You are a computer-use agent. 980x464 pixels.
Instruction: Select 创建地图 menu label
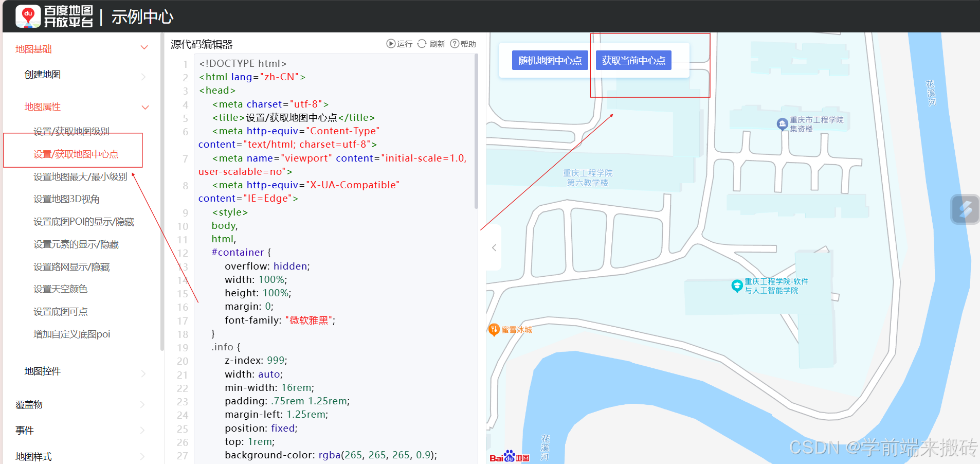coord(42,75)
